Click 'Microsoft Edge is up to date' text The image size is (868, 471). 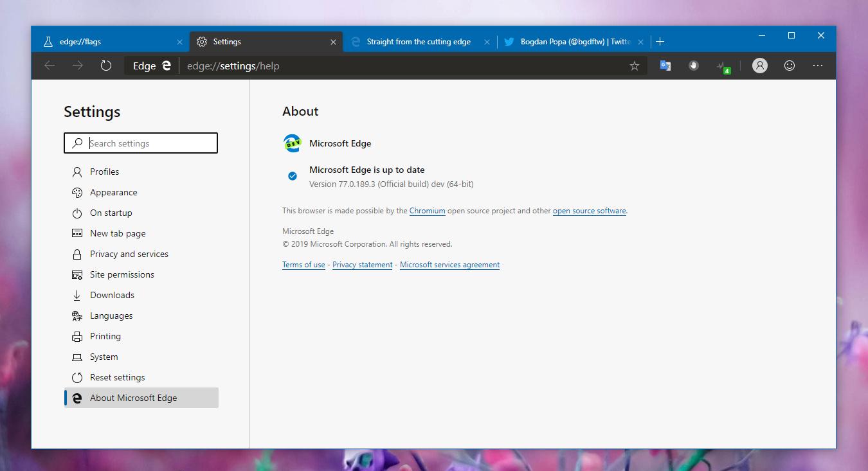(x=367, y=170)
